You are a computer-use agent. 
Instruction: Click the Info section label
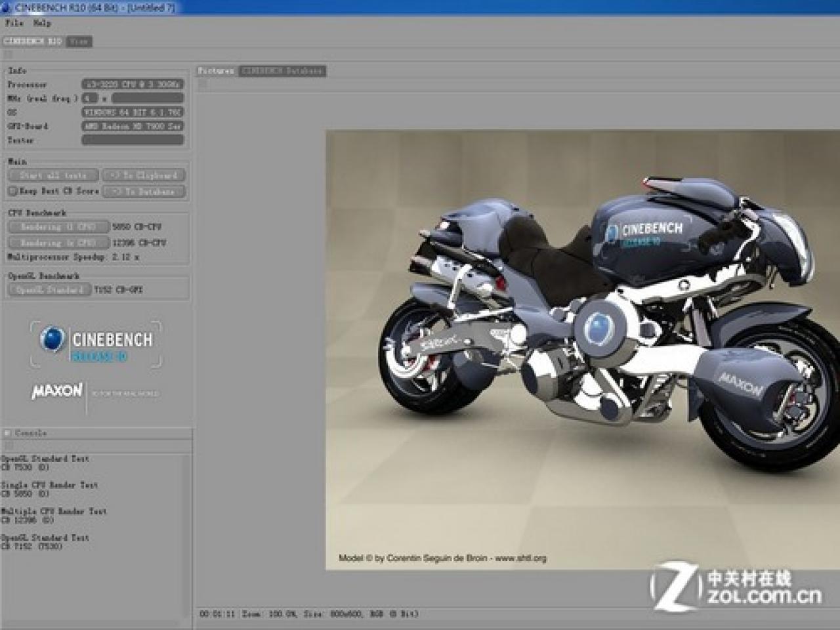(x=18, y=70)
